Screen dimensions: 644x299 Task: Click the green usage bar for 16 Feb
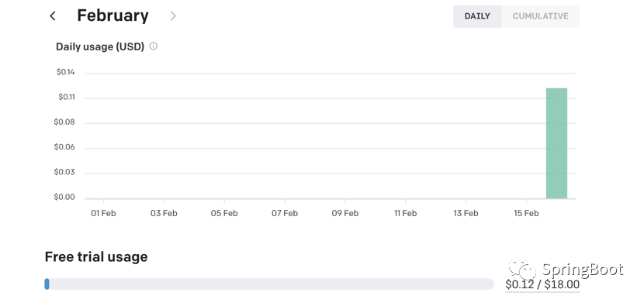pyautogui.click(x=556, y=143)
